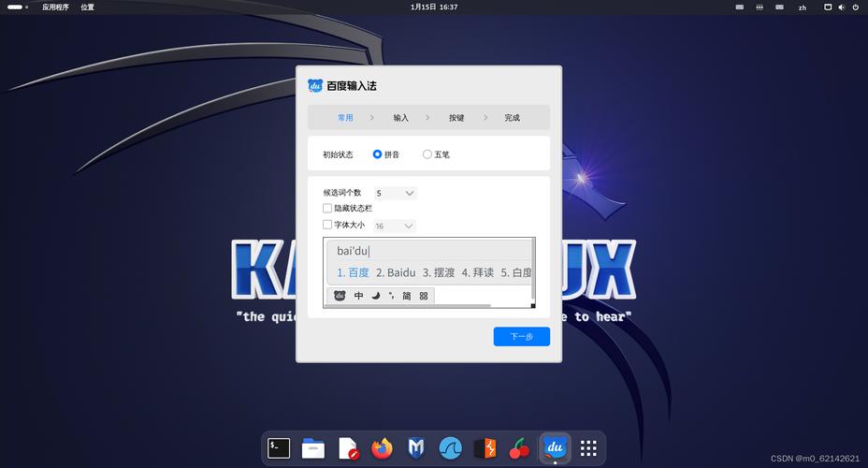This screenshot has width=868, height=468.
Task: Enable the 隐藏状态栏 checkbox
Action: (327, 208)
